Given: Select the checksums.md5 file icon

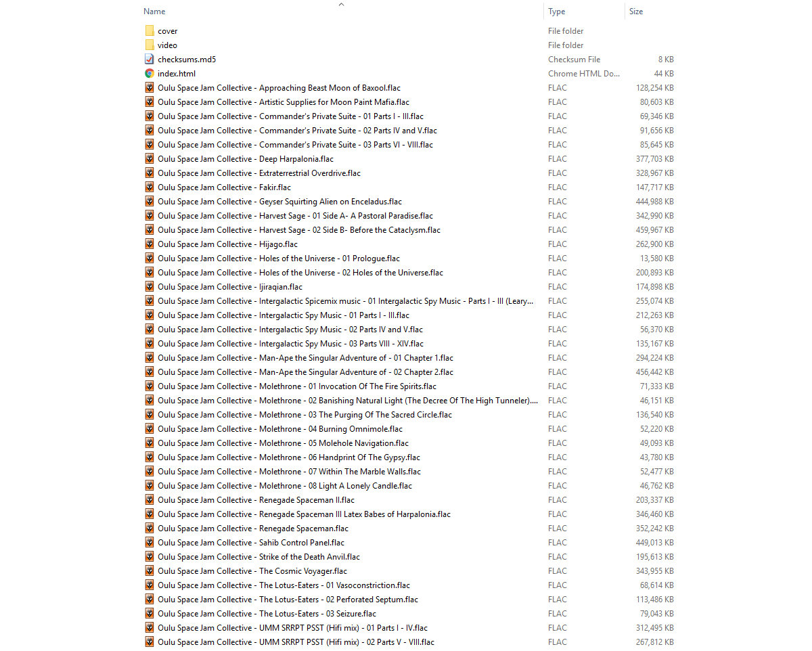Looking at the screenshot, I should pos(150,60).
